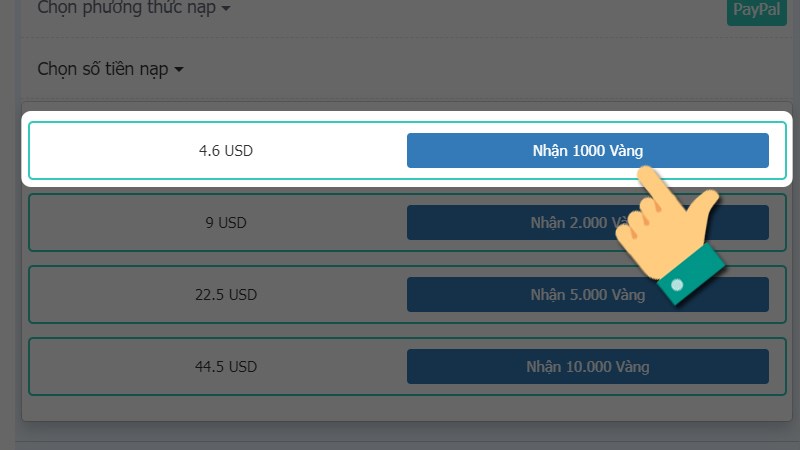800x450 pixels.
Task: Select the 9 USD price label
Action: [226, 222]
